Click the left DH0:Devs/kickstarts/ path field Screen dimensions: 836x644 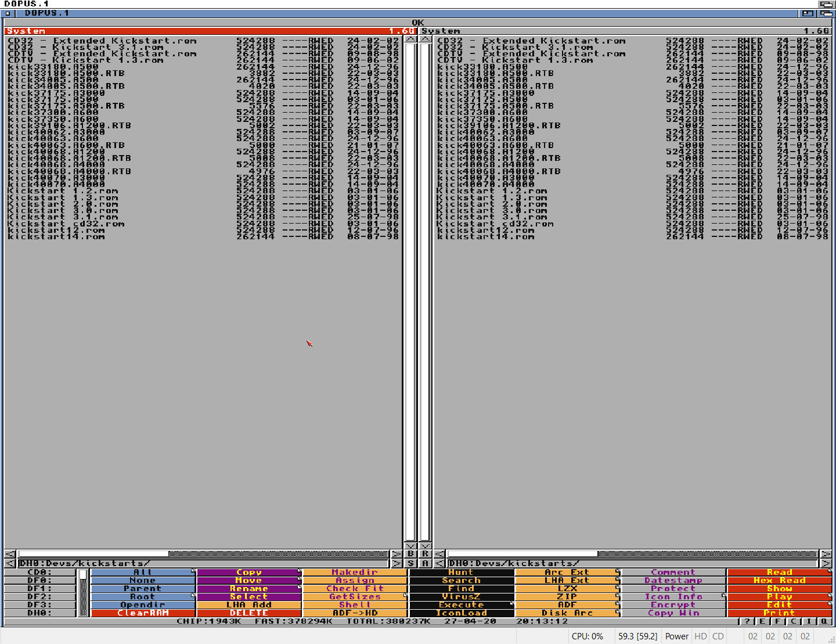coord(203,563)
